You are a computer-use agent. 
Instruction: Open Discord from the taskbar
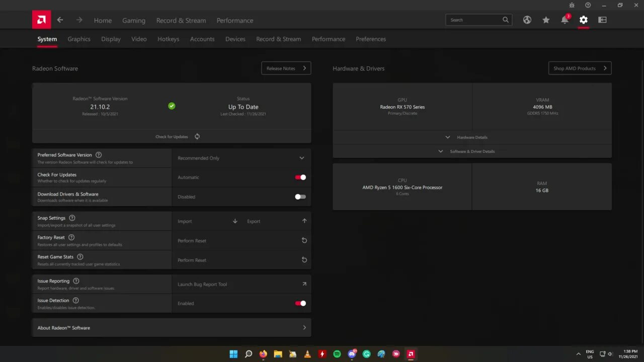point(352,354)
